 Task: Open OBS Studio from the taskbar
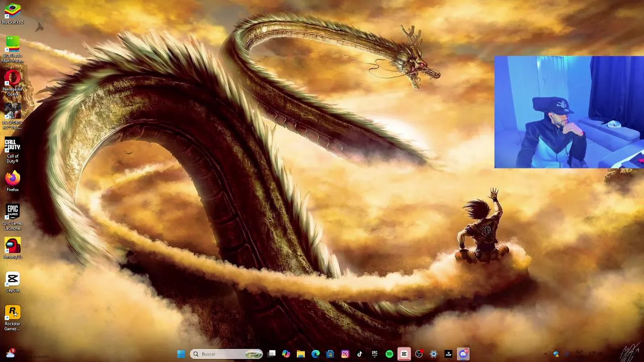(419, 354)
